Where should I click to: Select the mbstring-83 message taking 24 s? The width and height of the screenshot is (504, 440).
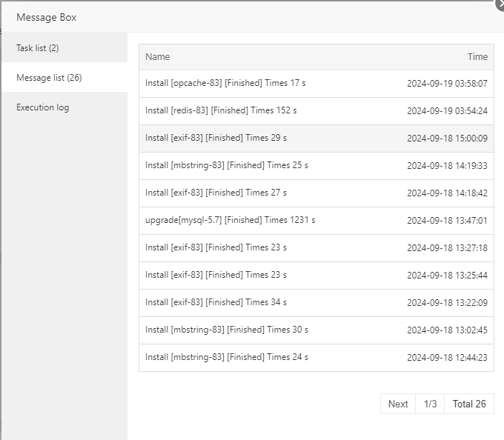(226, 357)
